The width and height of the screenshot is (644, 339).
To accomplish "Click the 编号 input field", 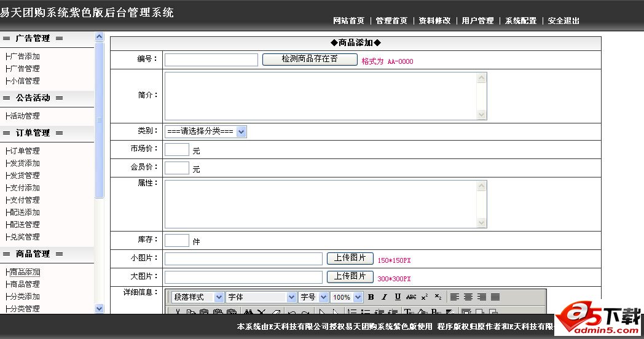I will coord(211,60).
